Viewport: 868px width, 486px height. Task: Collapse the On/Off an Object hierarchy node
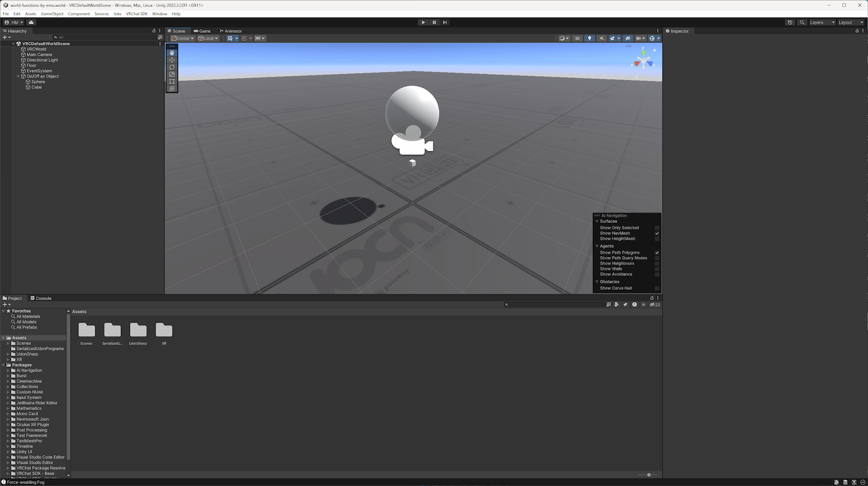(18, 77)
